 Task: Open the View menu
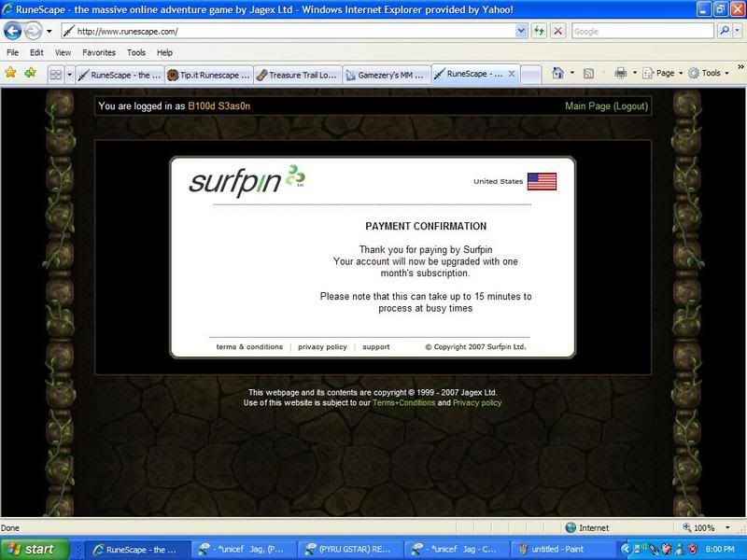tap(63, 52)
